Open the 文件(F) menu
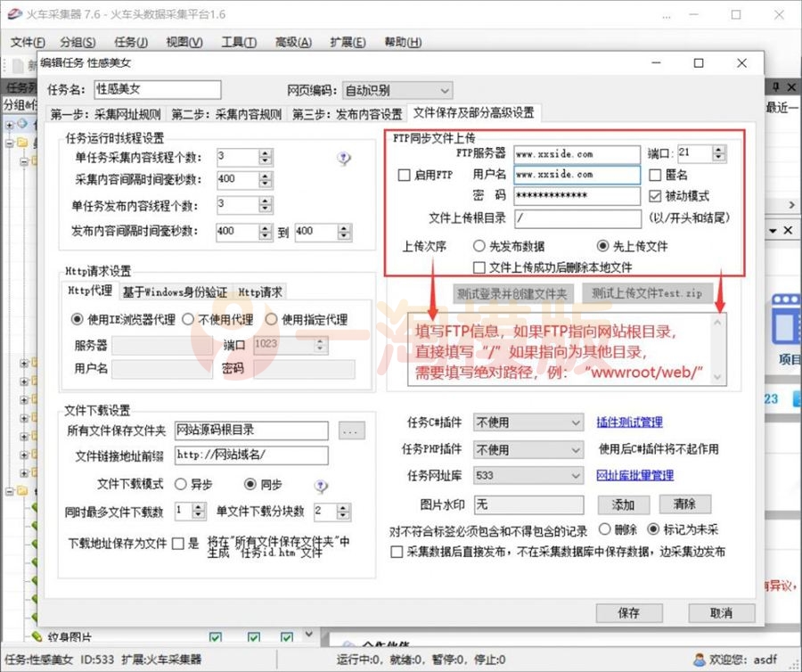This screenshot has width=802, height=672. (28, 43)
